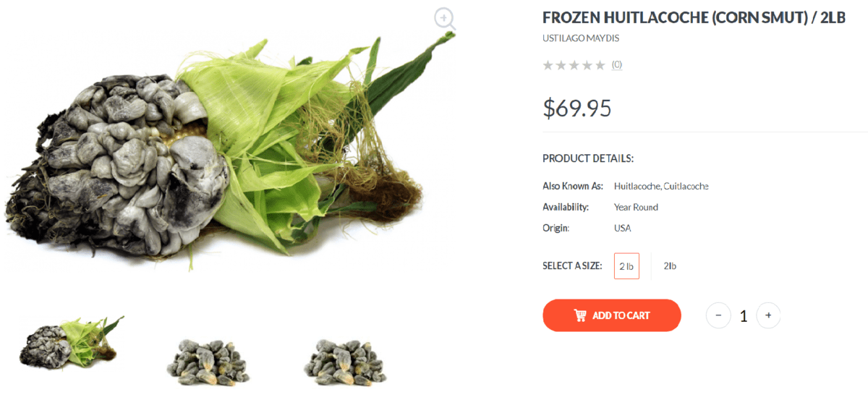The width and height of the screenshot is (868, 413).
Task: Select the outlined '2 lb' size option
Action: click(626, 266)
